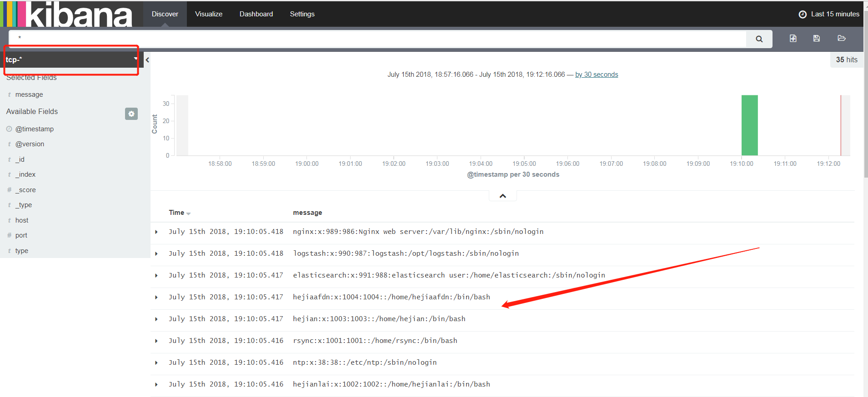Expand the nginx log row

pyautogui.click(x=156, y=232)
